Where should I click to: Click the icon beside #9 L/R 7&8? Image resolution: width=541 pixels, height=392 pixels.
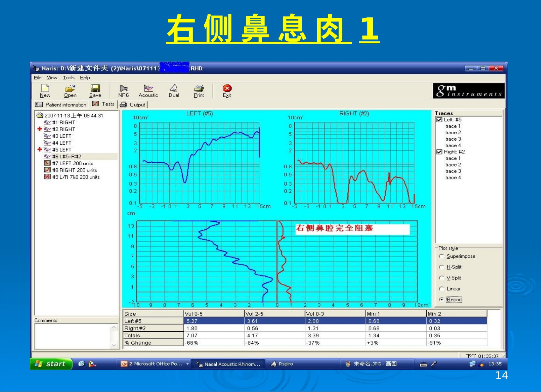coord(47,177)
